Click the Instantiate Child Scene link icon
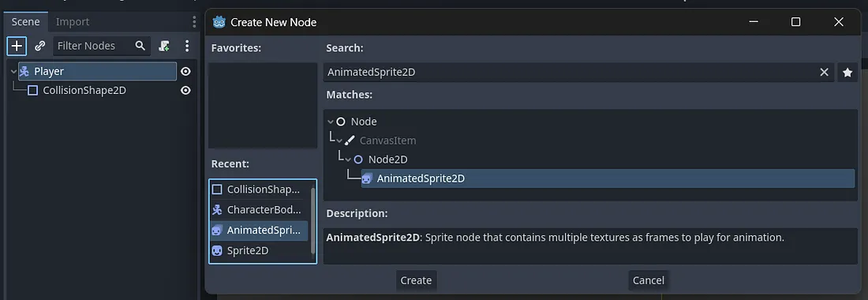 point(40,46)
